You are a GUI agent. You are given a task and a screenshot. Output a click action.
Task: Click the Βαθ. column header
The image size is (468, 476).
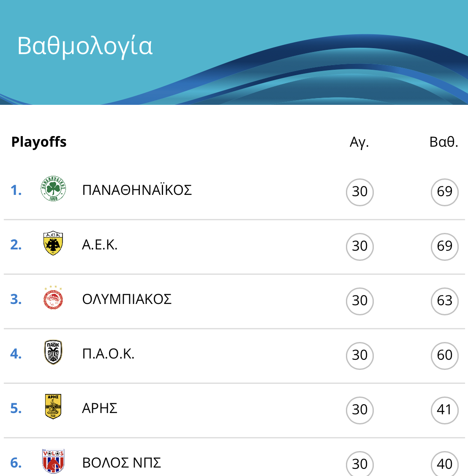(x=444, y=142)
